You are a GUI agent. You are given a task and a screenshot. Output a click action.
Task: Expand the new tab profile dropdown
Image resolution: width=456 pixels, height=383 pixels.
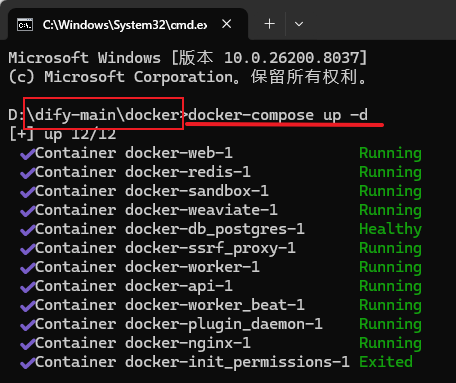click(x=299, y=24)
